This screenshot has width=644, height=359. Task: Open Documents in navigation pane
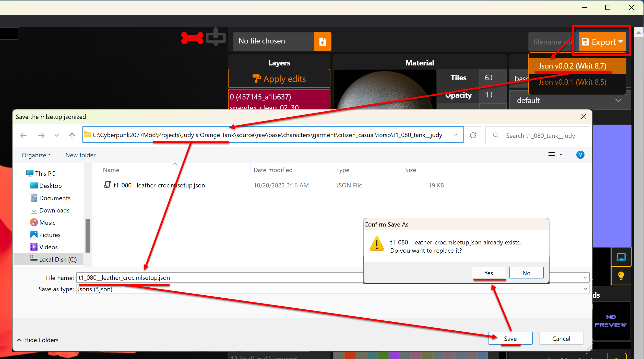pyautogui.click(x=51, y=198)
